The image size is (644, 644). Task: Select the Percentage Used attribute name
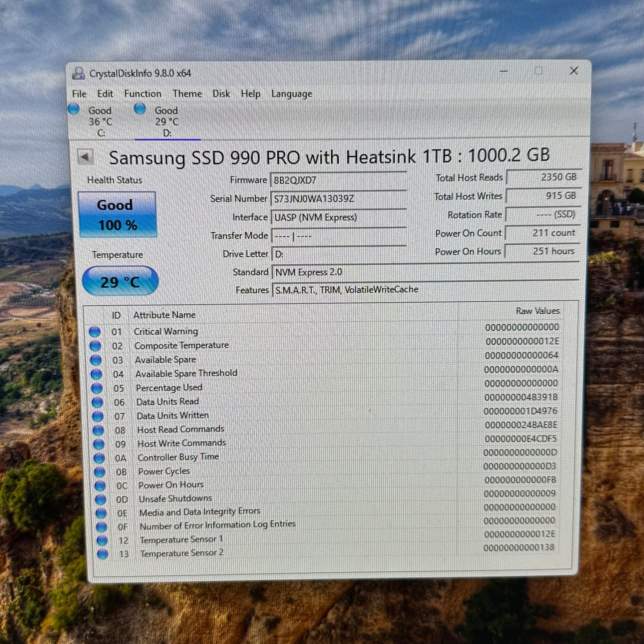click(x=169, y=388)
